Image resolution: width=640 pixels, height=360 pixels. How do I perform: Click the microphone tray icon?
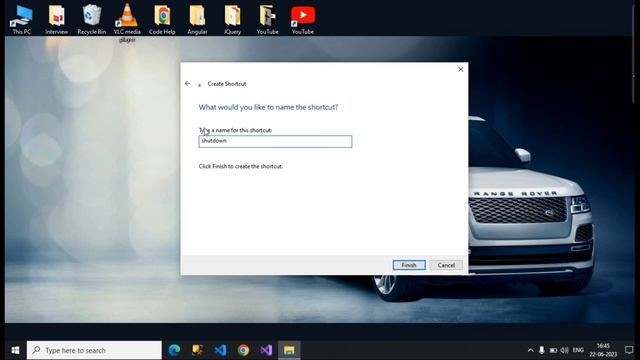coord(542,350)
